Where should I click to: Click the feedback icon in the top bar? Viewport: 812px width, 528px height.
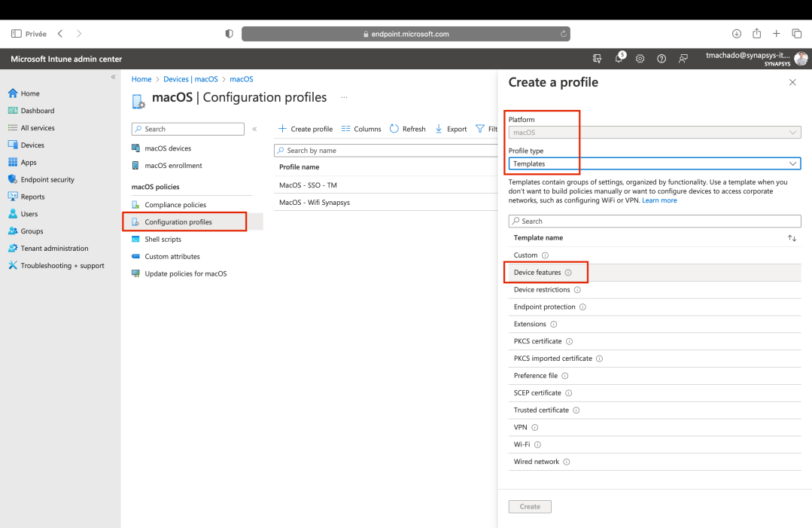(683, 58)
